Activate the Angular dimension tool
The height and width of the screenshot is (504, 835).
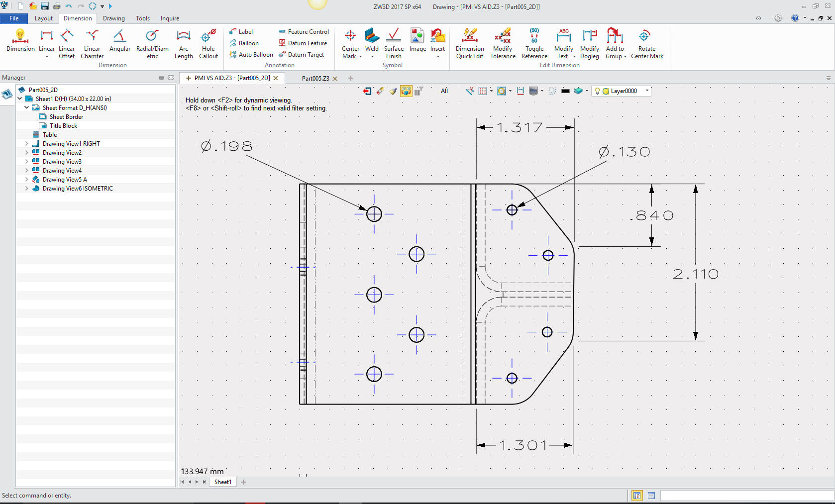click(119, 40)
